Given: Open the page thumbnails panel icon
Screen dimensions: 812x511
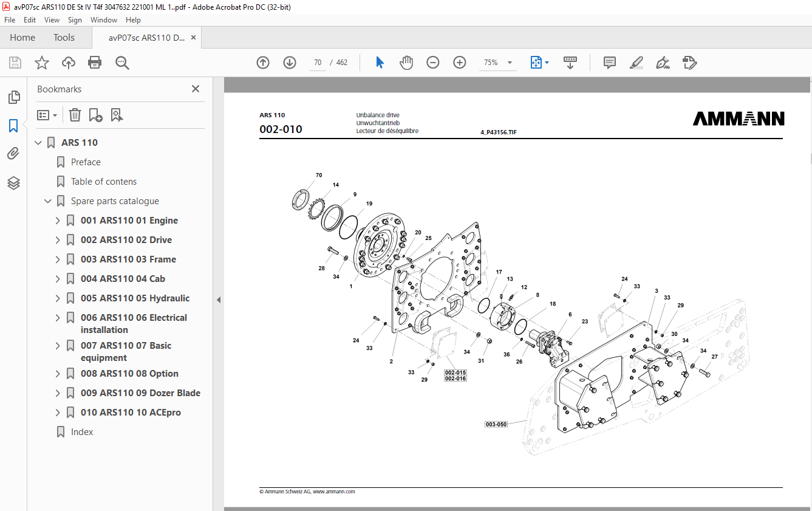Looking at the screenshot, I should (x=13, y=97).
